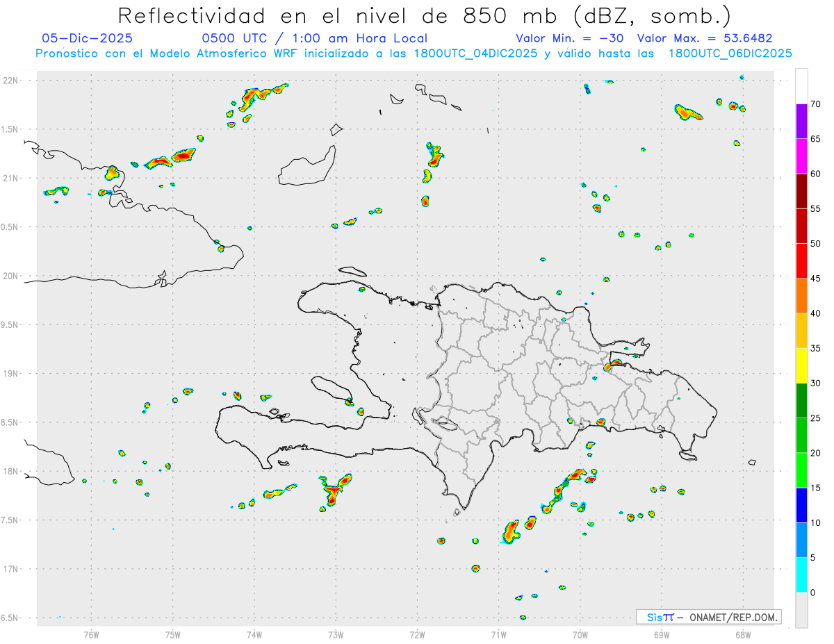The image size is (834, 644).
Task: Select the dark maroon 55-60 dBZ band
Action: pyautogui.click(x=801, y=191)
